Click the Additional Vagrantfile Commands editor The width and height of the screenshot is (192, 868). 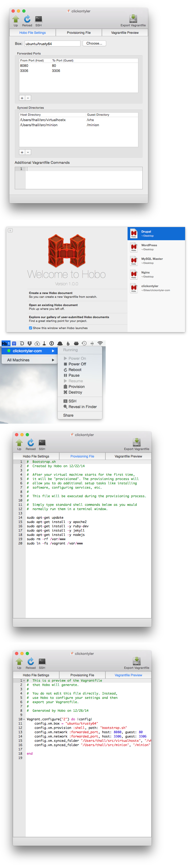79,178
